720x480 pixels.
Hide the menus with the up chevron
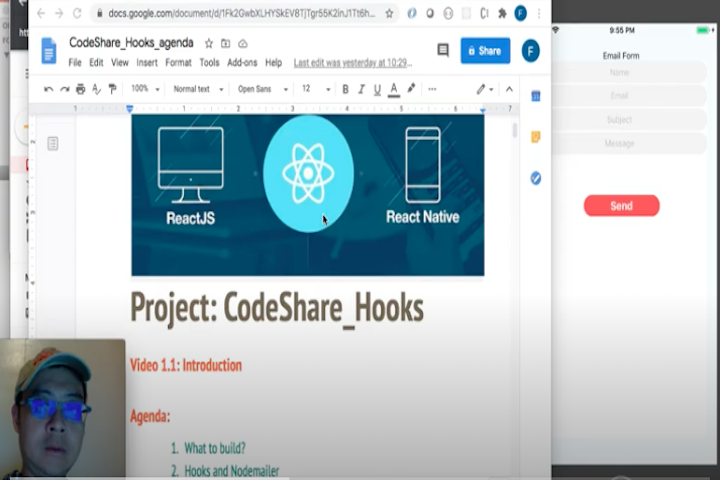pos(509,89)
